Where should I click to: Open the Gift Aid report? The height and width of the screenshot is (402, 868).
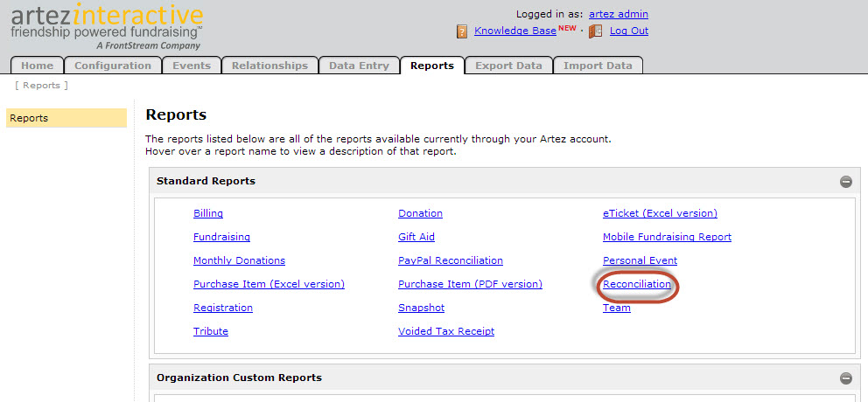(416, 237)
